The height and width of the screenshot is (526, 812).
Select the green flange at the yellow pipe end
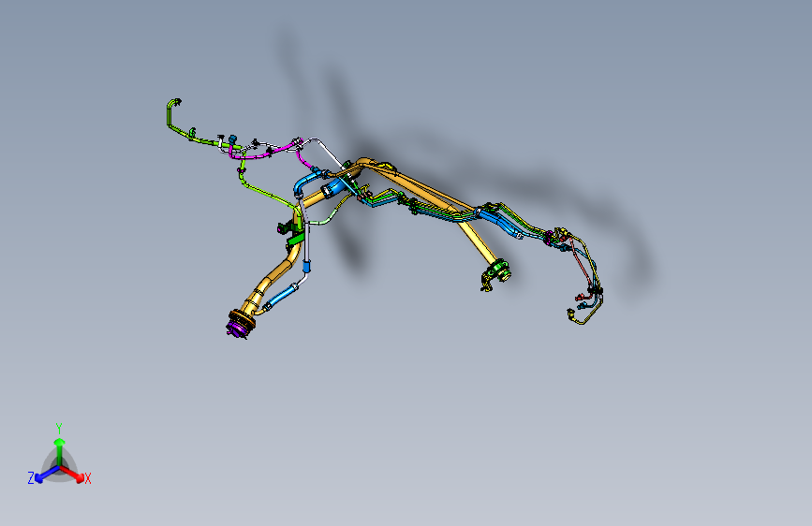[500, 270]
